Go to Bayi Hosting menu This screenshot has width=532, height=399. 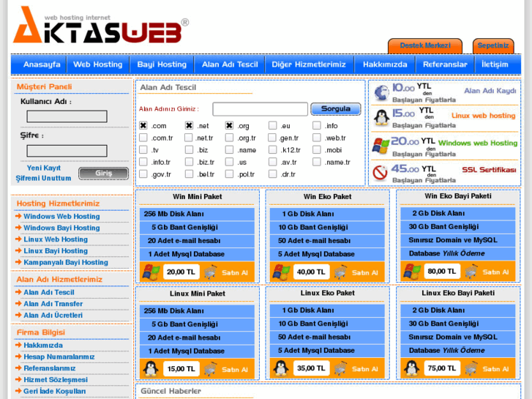pos(162,64)
